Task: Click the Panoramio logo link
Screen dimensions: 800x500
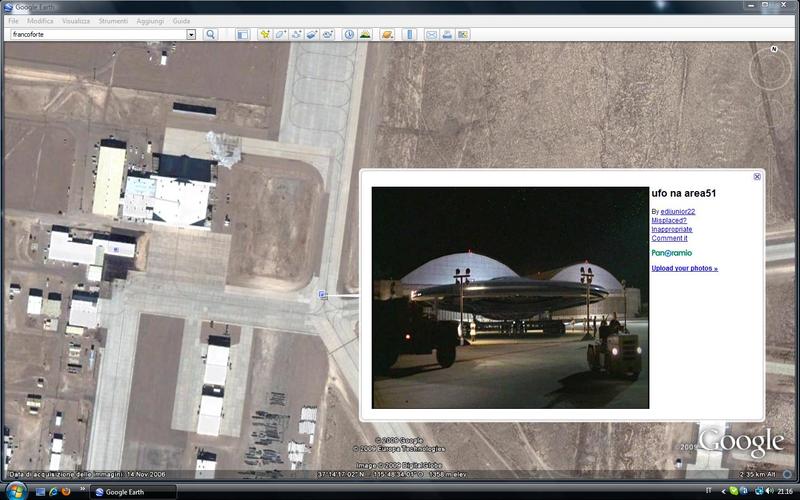Action: [671, 253]
